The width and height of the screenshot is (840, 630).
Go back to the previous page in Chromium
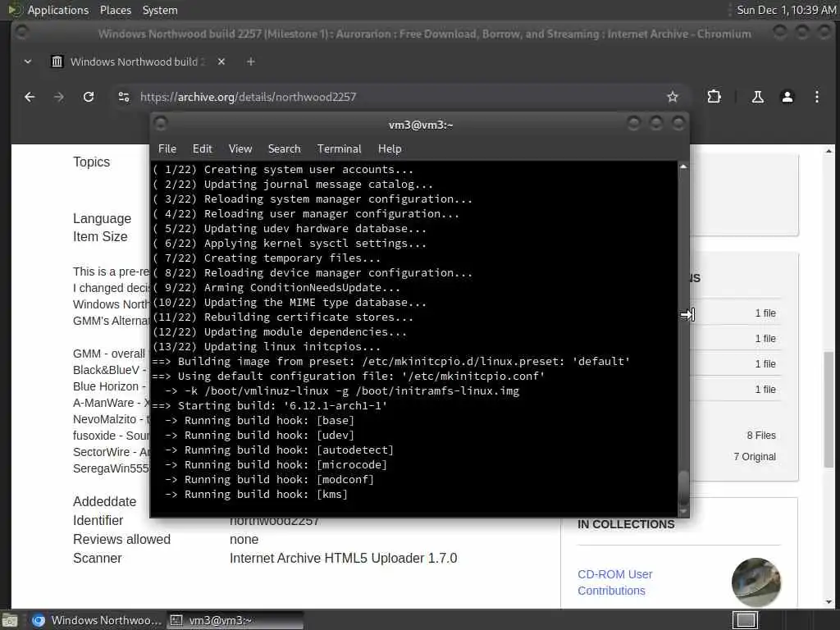pos(30,97)
